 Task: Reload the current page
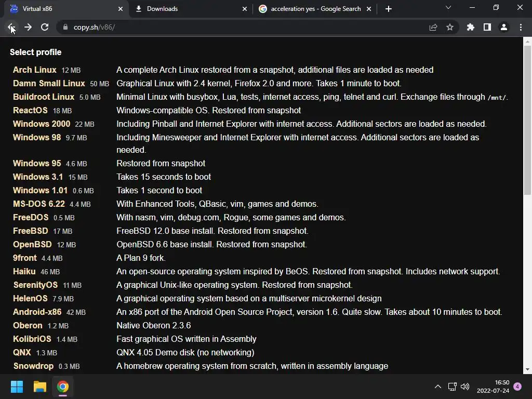pos(45,27)
